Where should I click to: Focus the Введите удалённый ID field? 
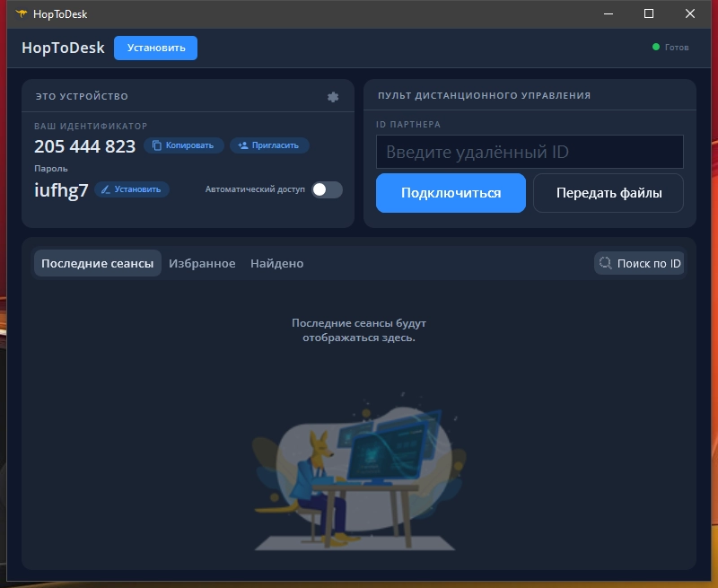point(530,152)
